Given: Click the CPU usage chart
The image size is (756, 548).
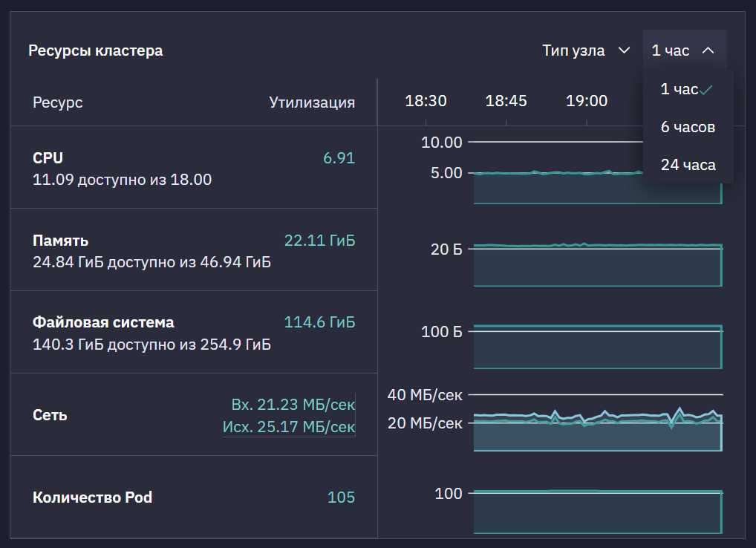Looking at the screenshot, I should pyautogui.click(x=597, y=187).
